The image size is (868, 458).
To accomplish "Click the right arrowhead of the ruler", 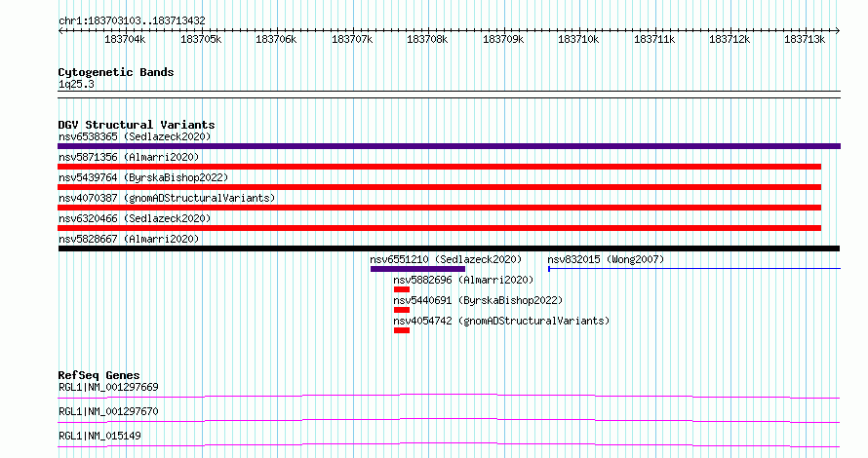I will click(x=838, y=31).
